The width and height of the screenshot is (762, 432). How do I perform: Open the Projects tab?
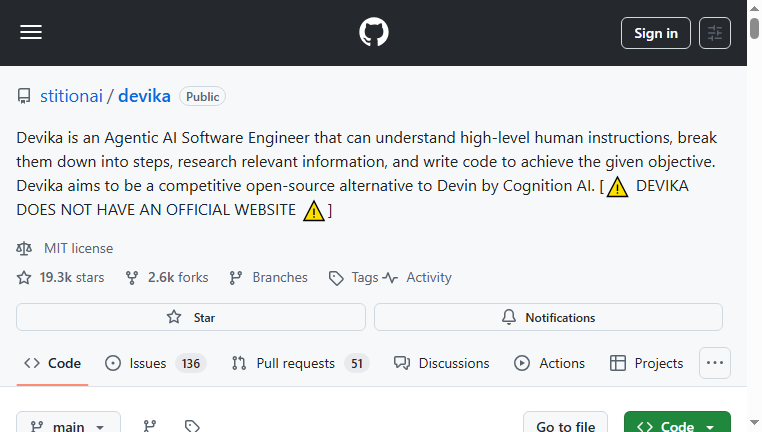(x=646, y=363)
